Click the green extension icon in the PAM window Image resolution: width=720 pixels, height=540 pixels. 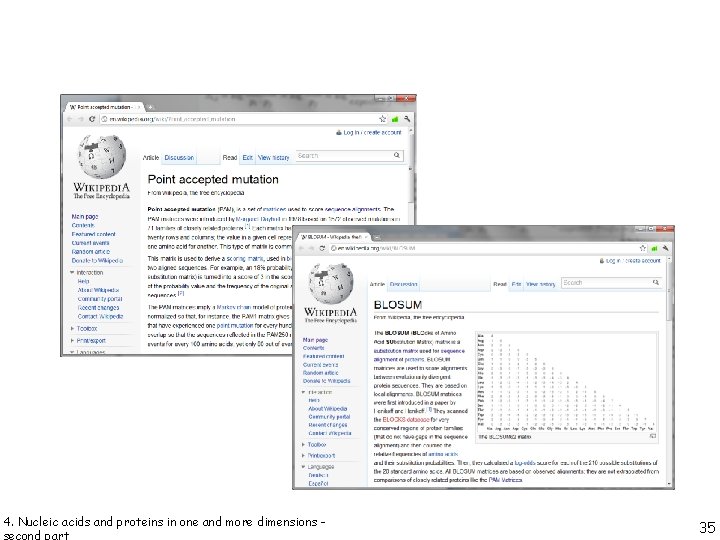[x=395, y=119]
